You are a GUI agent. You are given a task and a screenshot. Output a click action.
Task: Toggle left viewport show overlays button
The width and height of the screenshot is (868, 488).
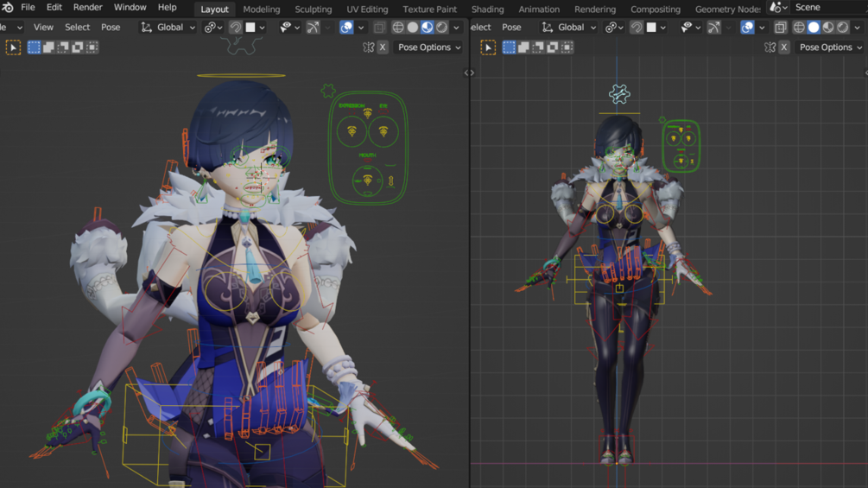click(x=346, y=27)
